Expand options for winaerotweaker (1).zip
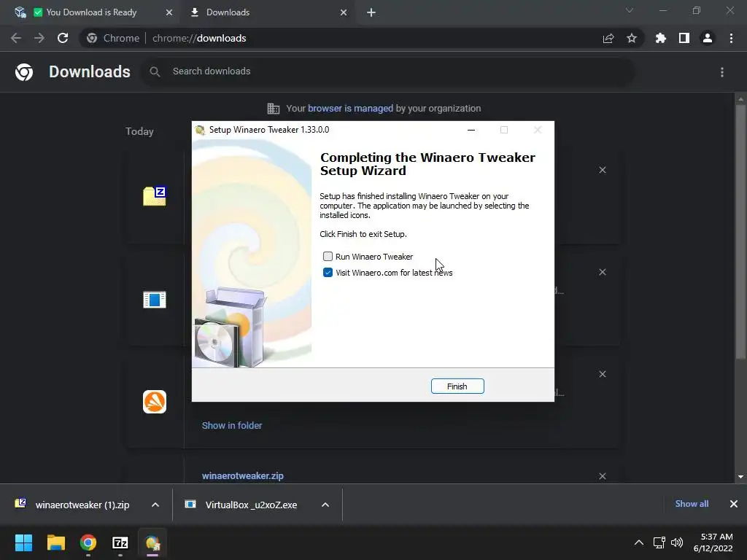 point(155,505)
